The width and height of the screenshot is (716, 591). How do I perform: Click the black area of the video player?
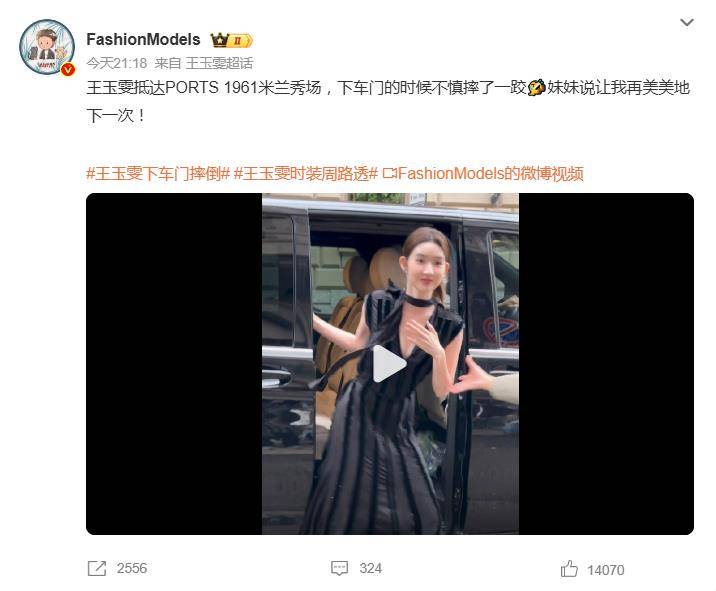pos(174,364)
